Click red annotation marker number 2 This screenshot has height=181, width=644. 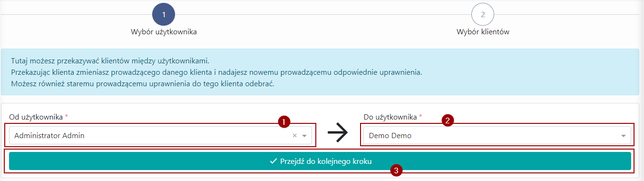pos(447,121)
